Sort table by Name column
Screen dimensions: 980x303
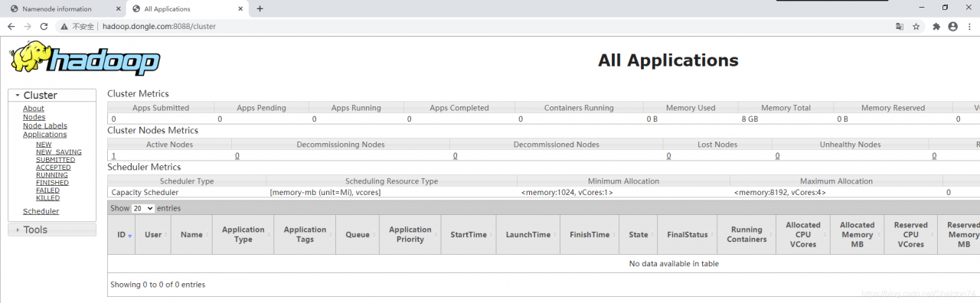(191, 235)
